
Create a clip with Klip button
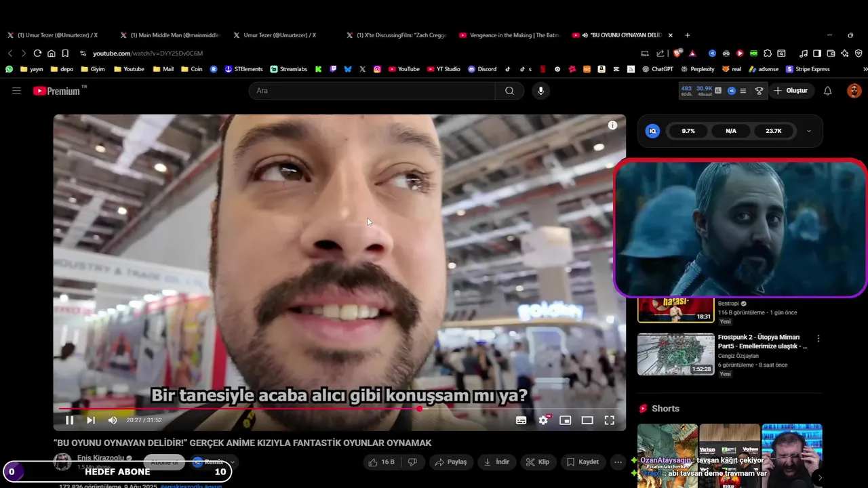pos(538,462)
